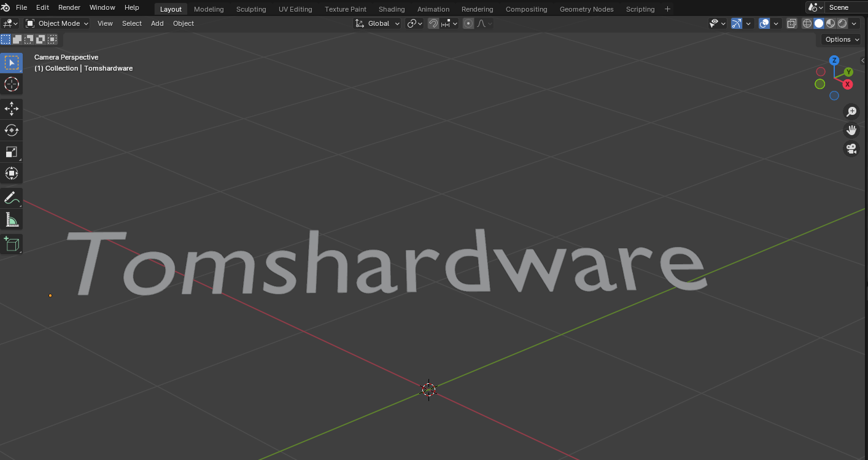The height and width of the screenshot is (460, 868).
Task: Click the Scene name field
Action: [x=847, y=7]
